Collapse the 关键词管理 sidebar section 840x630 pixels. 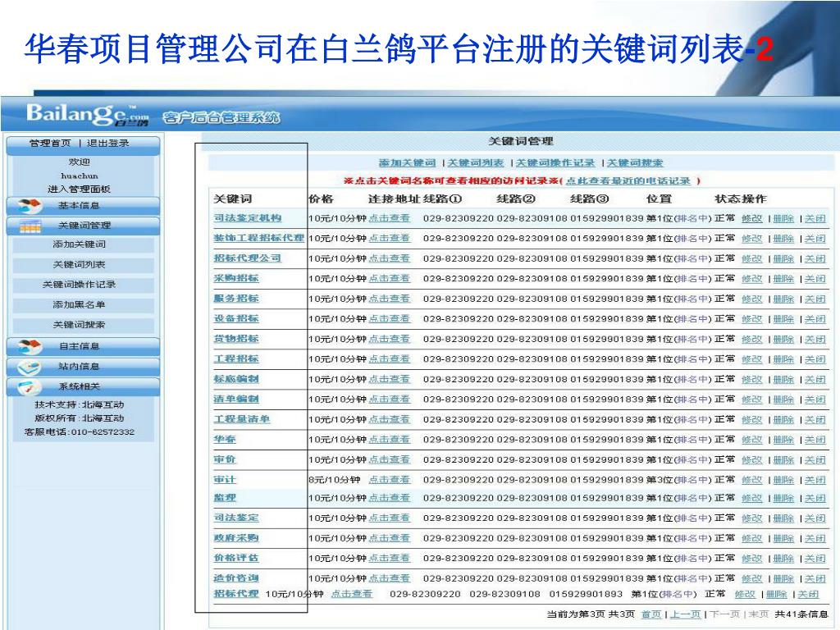pos(84,226)
